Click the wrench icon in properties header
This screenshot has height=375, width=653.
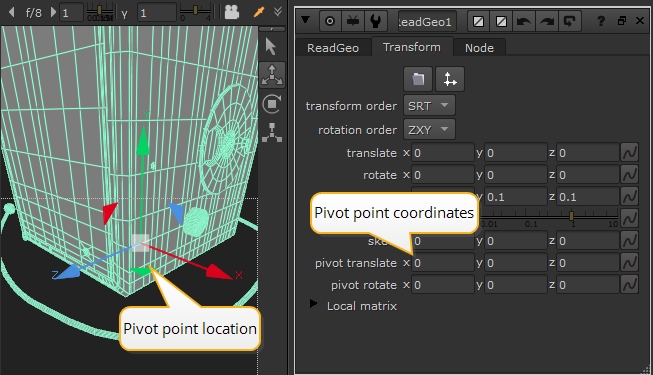[x=376, y=21]
